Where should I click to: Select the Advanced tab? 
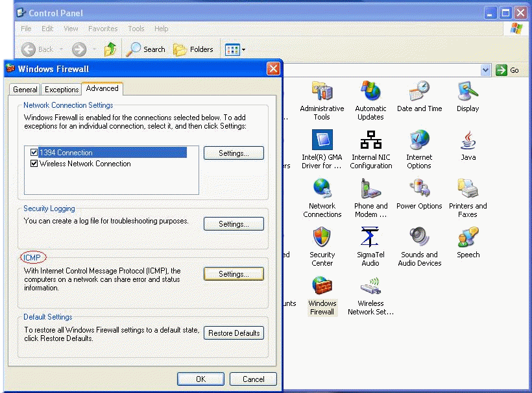tap(102, 88)
